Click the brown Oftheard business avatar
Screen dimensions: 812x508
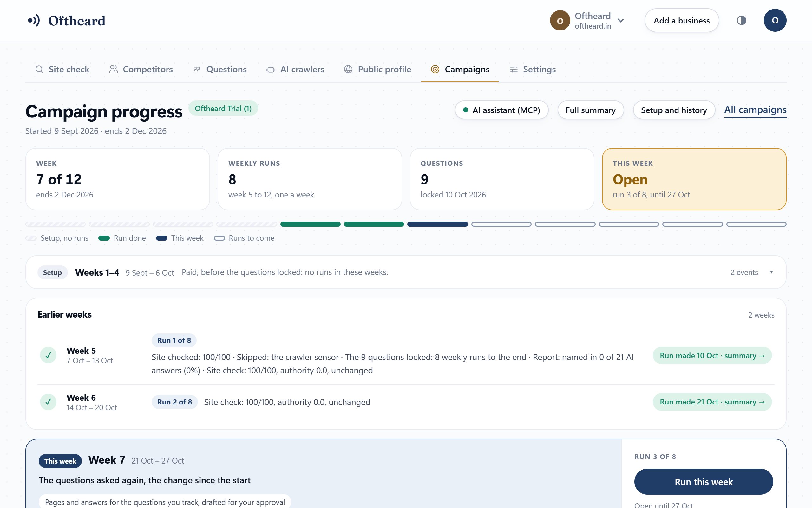coord(560,21)
